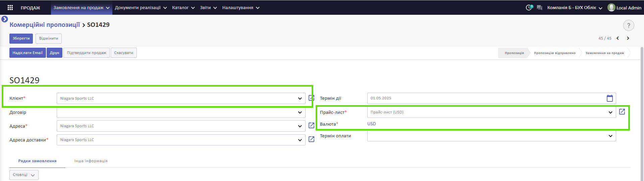Click the Зберегти button

pyautogui.click(x=21, y=38)
